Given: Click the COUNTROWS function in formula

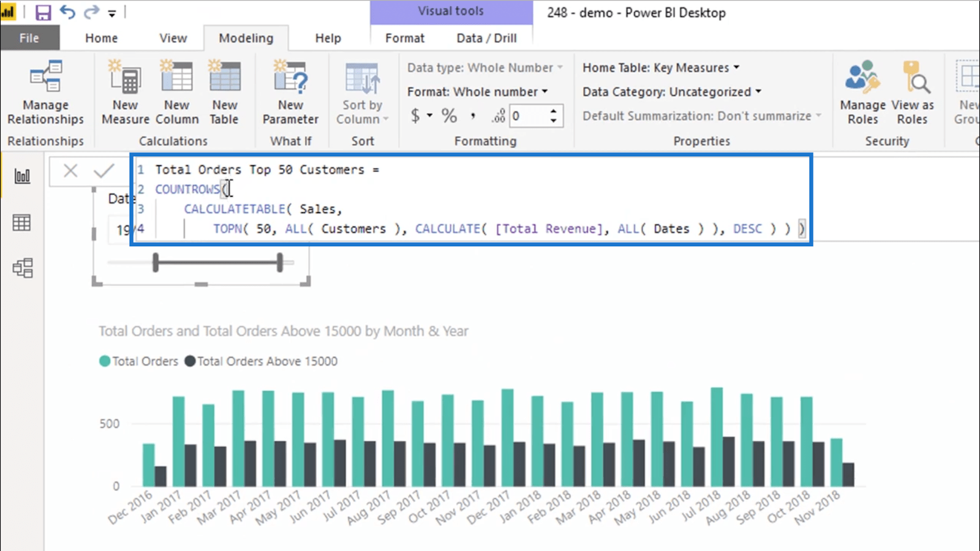Looking at the screenshot, I should point(187,189).
